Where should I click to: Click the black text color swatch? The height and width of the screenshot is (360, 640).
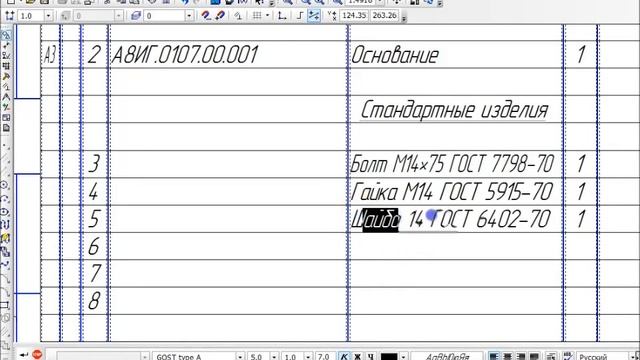point(389,356)
